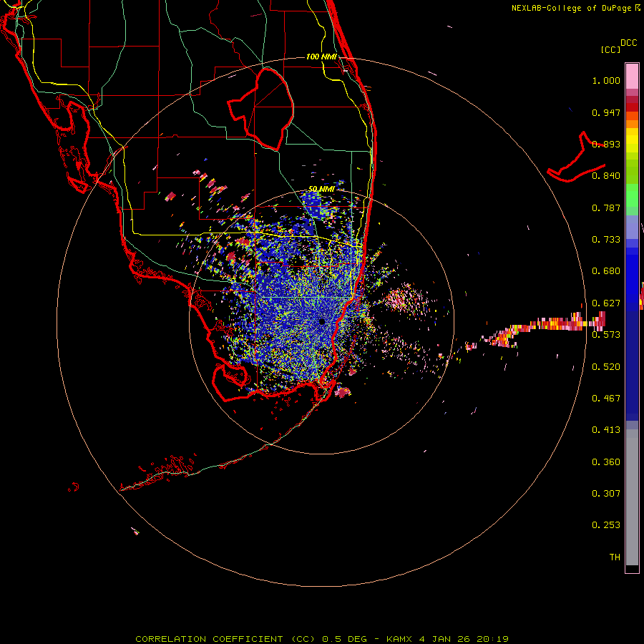Select the 0.520 color scale value
This screenshot has width=644, height=644.
click(x=606, y=367)
